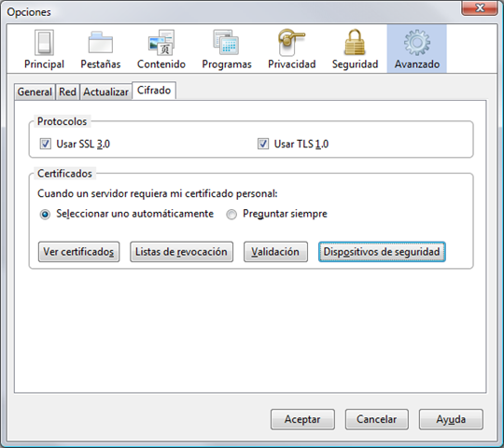
Task: Open the Contenido settings pane
Action: pyautogui.click(x=161, y=49)
